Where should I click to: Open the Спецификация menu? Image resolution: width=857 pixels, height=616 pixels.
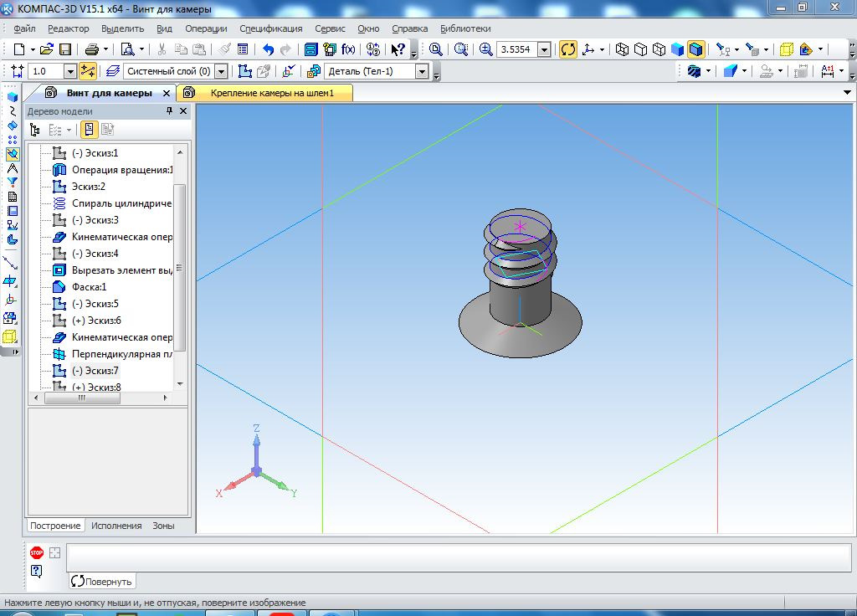point(271,28)
